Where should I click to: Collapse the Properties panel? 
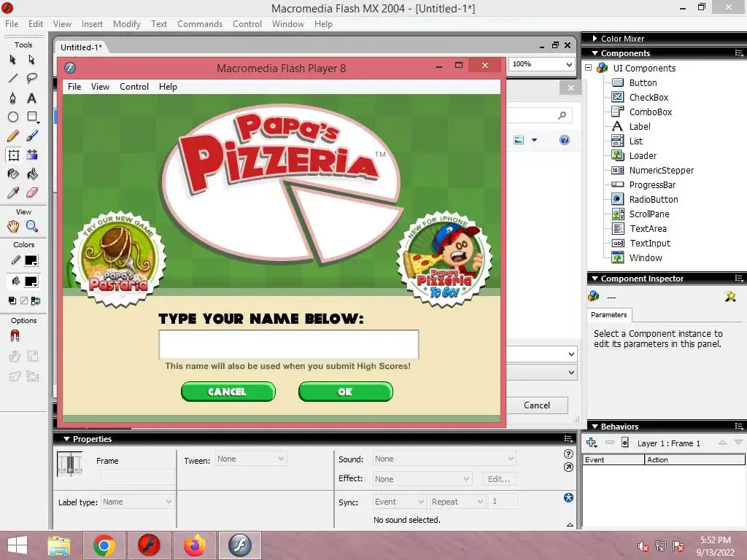66,438
